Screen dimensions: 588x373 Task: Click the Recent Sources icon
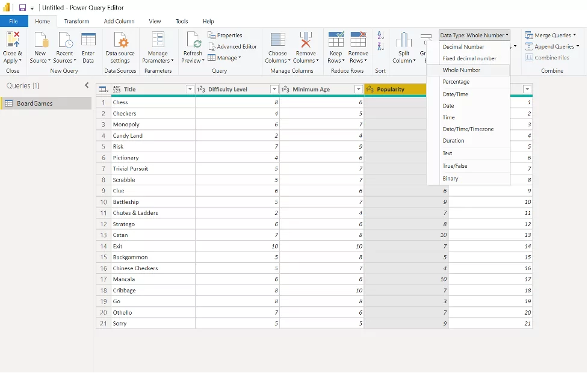click(x=64, y=40)
